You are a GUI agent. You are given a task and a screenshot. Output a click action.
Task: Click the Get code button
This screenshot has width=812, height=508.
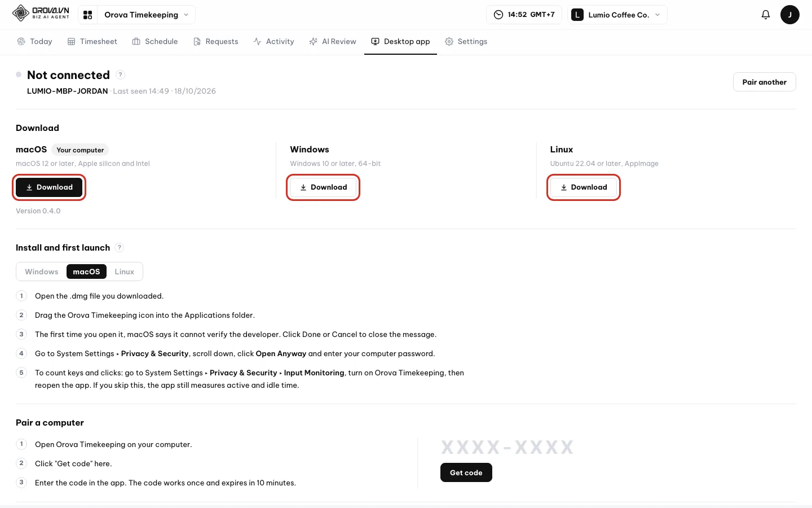(466, 472)
